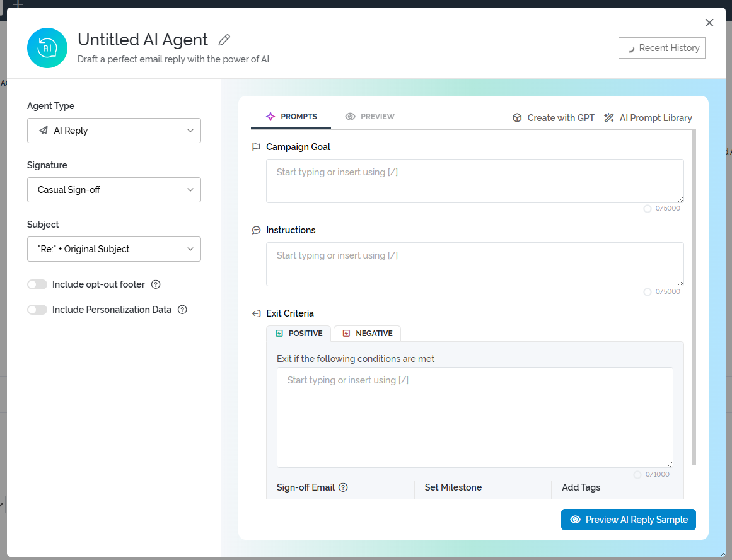
Task: Click the PREVIEW eye icon
Action: tap(350, 117)
